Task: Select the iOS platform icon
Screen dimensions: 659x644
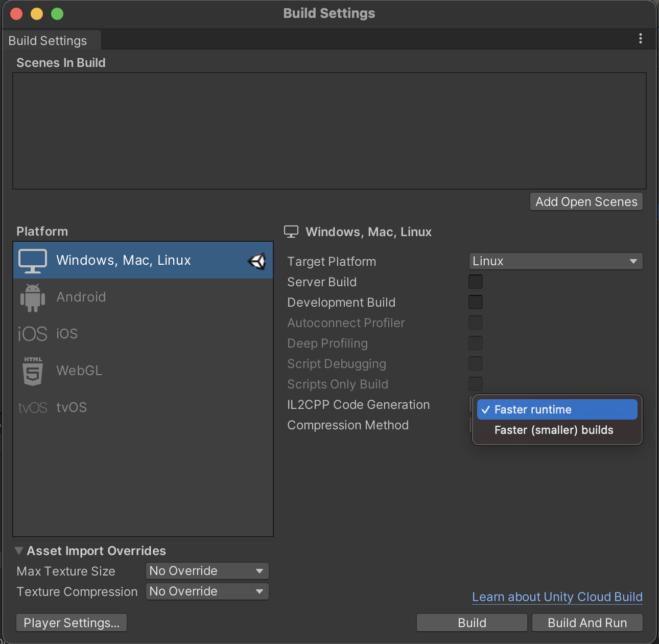Action: [33, 334]
